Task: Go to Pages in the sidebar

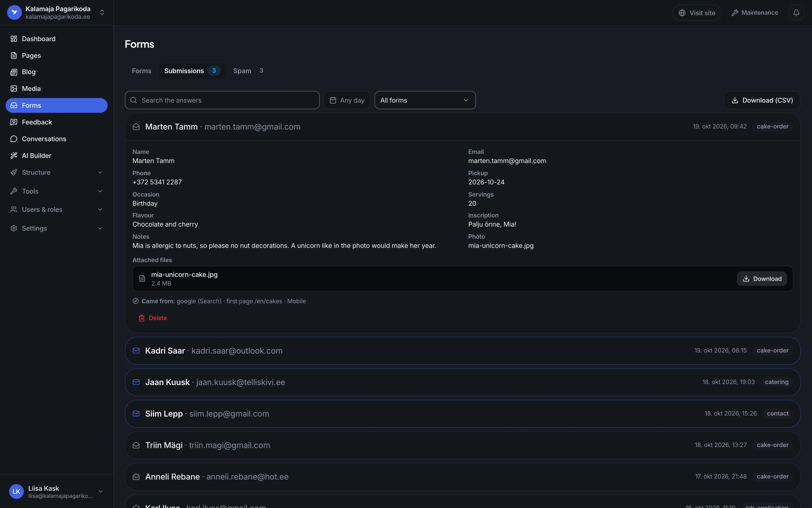Action: point(56,55)
